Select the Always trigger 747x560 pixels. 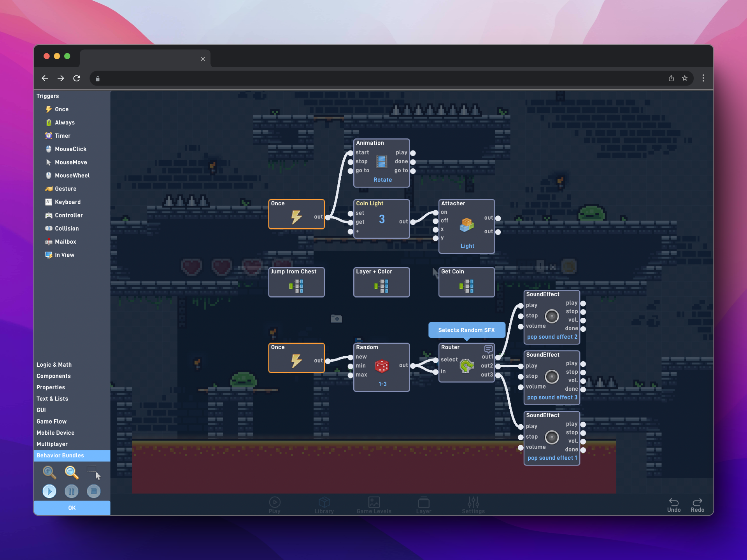point(60,122)
